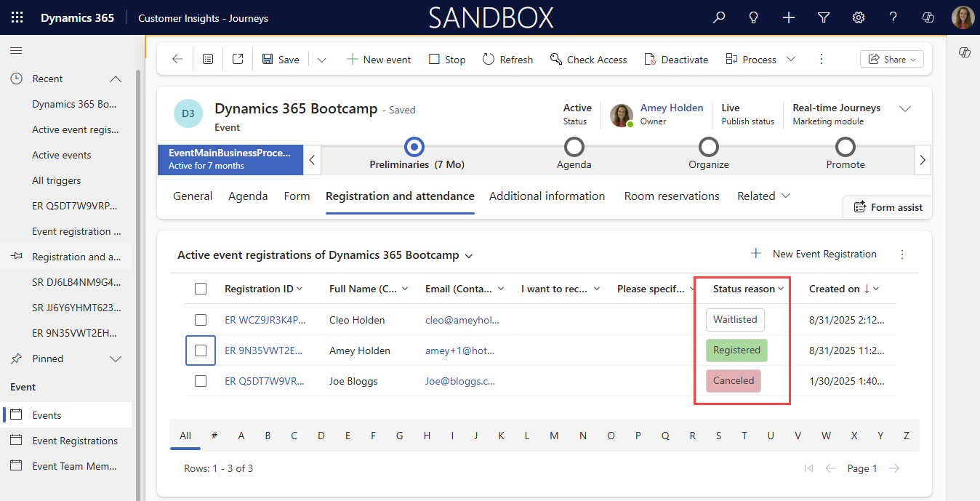Screen dimensions: 980x501
Task: Expand the Pinned section
Action: click(x=116, y=358)
